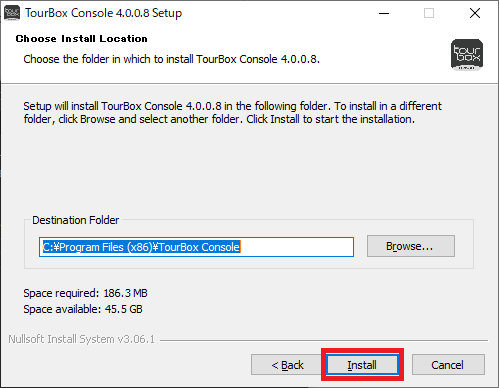The width and height of the screenshot is (499, 388).
Task: Click the TourBox logo in the header banner
Action: (x=467, y=55)
